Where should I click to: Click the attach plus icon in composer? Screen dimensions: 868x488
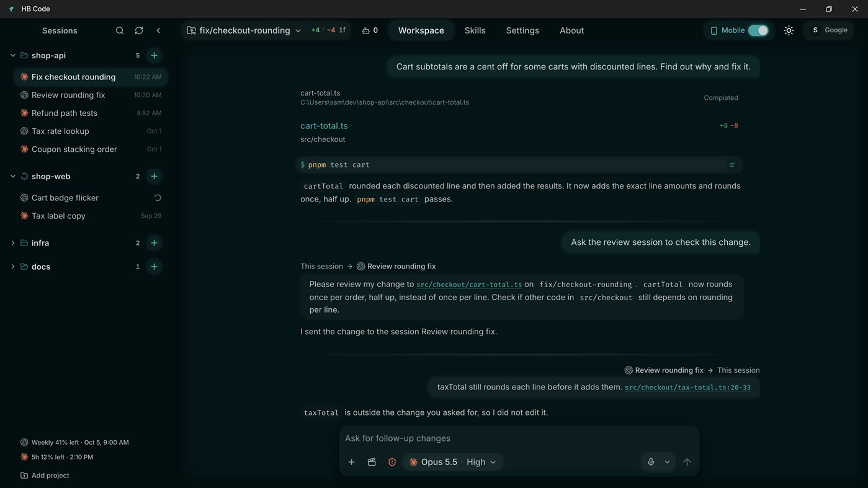click(351, 462)
